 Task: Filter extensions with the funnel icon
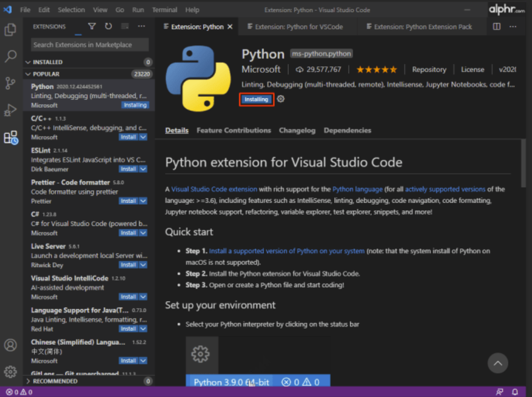(92, 27)
